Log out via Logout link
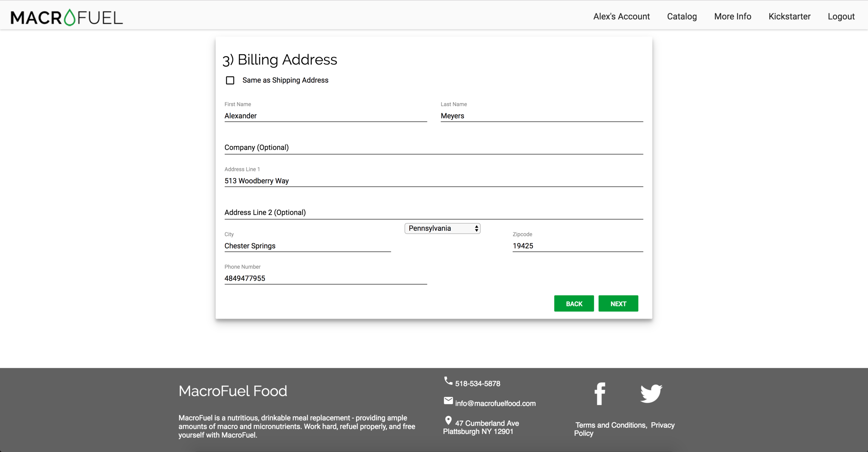868x452 pixels. tap(841, 16)
